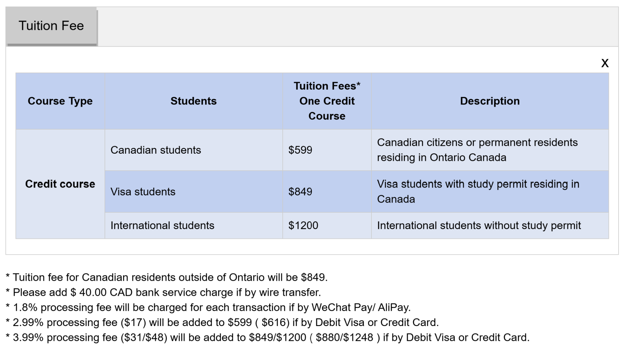Click the 3.99% processing fee note
Viewport: 624px width, 364px height.
click(271, 338)
